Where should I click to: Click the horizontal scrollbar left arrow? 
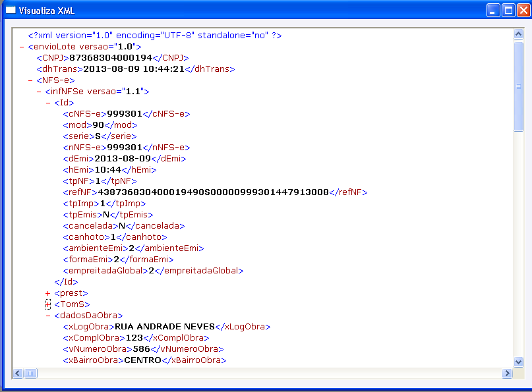point(18,374)
